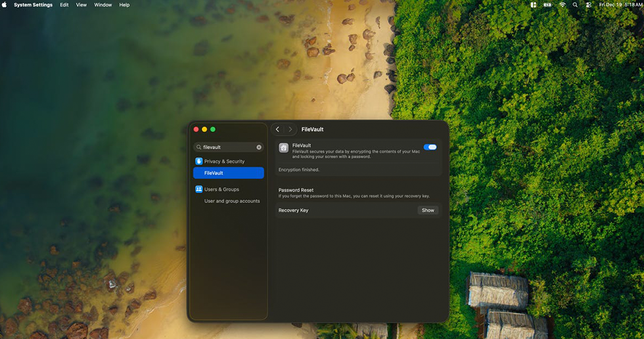Open Spotlight search from the menu bar
Image resolution: width=644 pixels, height=339 pixels.
tap(575, 5)
